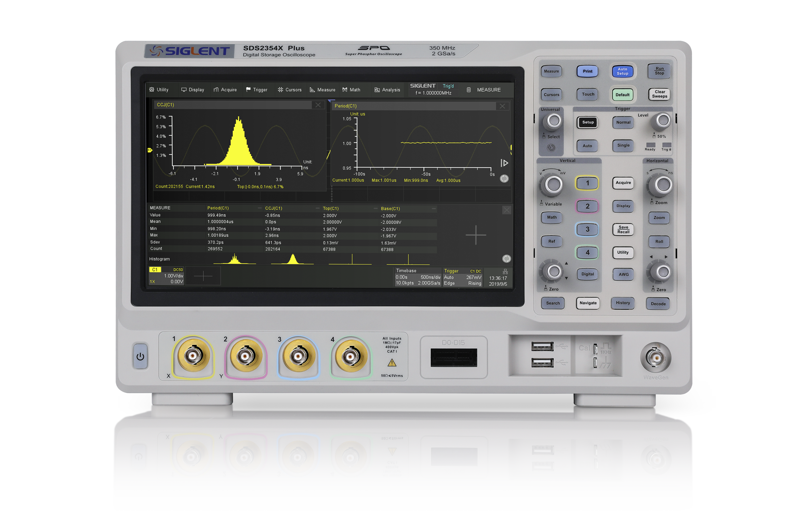Close the CCJ(C1) histogram window

318,105
